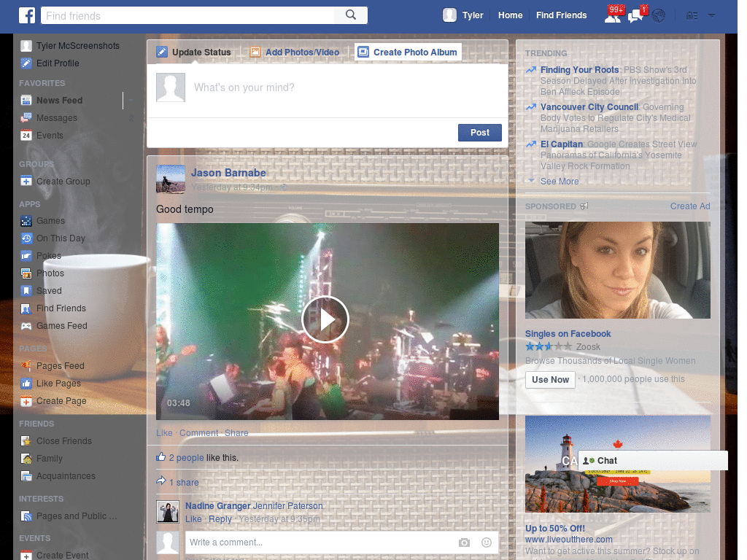Click the Create Ad link

coord(690,206)
